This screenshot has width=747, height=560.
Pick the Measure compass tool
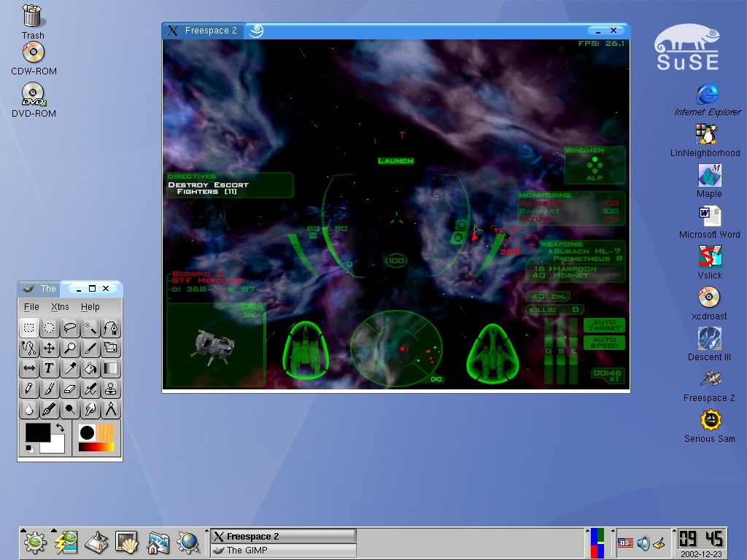point(111,410)
